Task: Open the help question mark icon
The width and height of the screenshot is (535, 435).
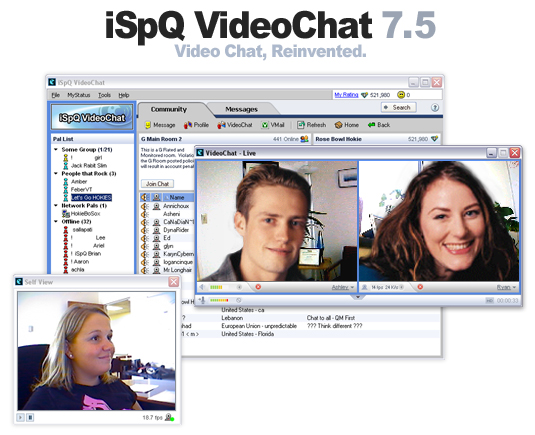Action: [435, 108]
